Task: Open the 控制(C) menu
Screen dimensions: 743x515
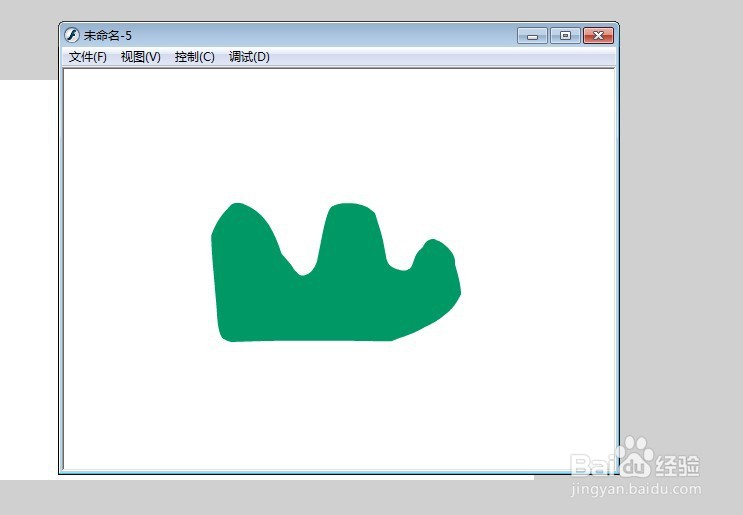Action: pyautogui.click(x=195, y=57)
